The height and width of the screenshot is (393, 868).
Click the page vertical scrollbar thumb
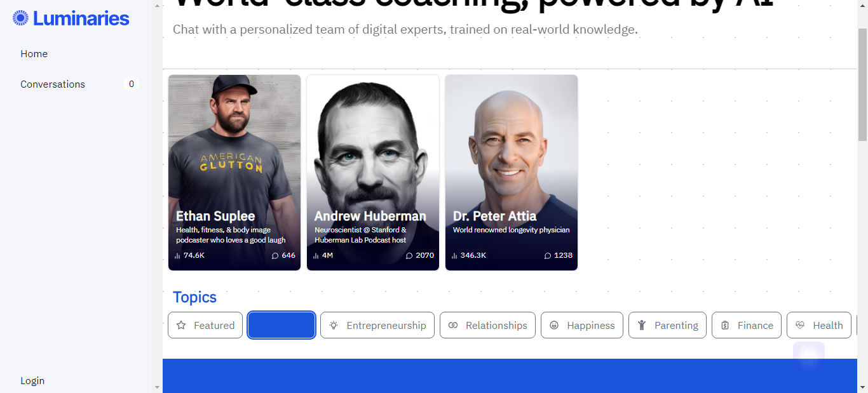[862, 84]
